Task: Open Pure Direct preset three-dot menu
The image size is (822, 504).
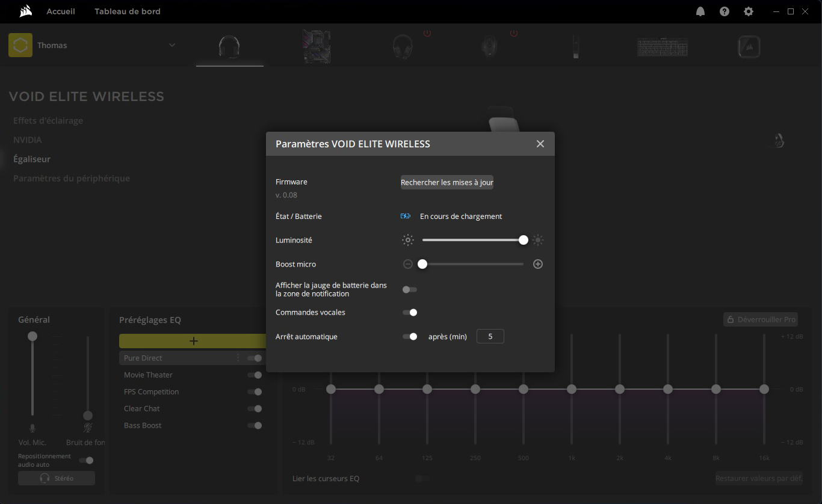Action: tap(238, 358)
